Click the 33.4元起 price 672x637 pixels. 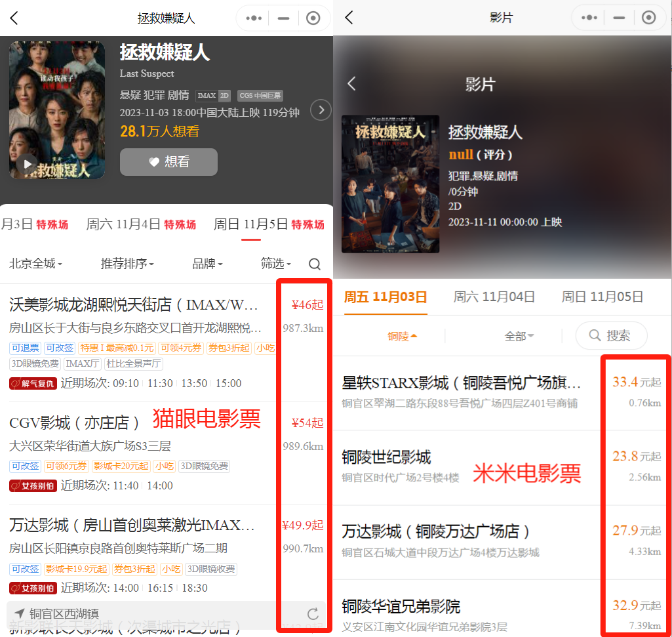(637, 382)
